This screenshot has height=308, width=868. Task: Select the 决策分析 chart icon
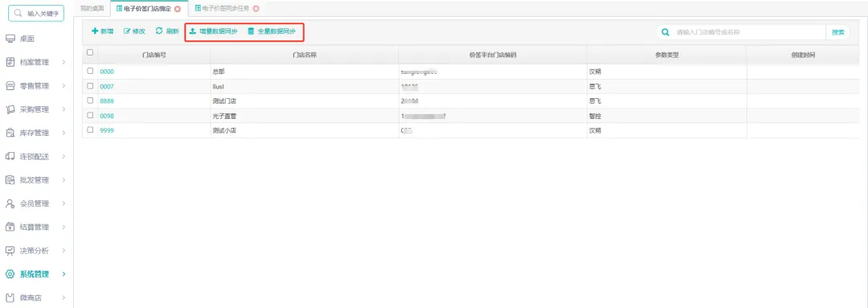click(10, 250)
